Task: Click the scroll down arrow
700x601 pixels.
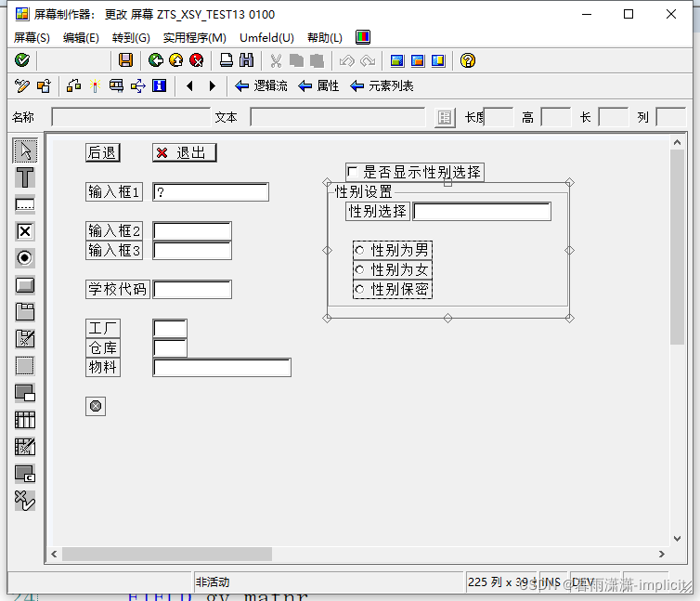Action: point(677,539)
